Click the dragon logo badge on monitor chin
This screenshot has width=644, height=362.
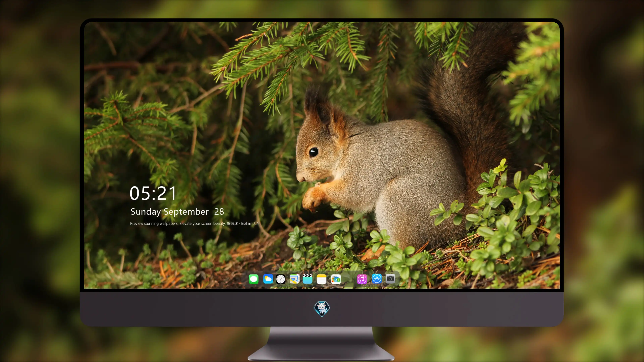322,309
